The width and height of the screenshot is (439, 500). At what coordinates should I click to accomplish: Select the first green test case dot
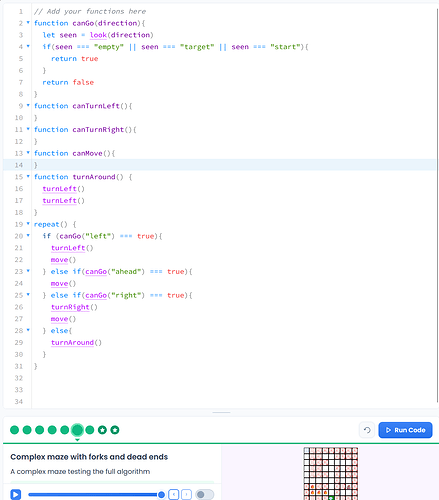14,430
